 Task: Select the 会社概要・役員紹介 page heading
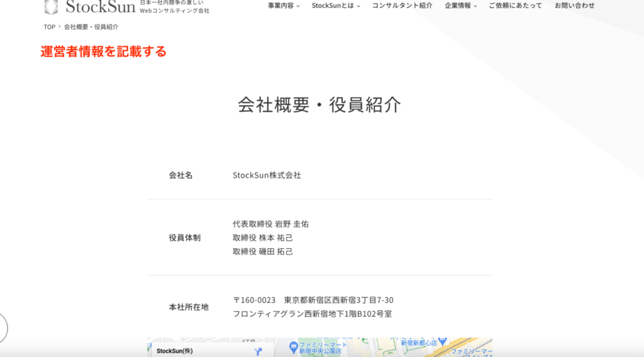coord(319,104)
